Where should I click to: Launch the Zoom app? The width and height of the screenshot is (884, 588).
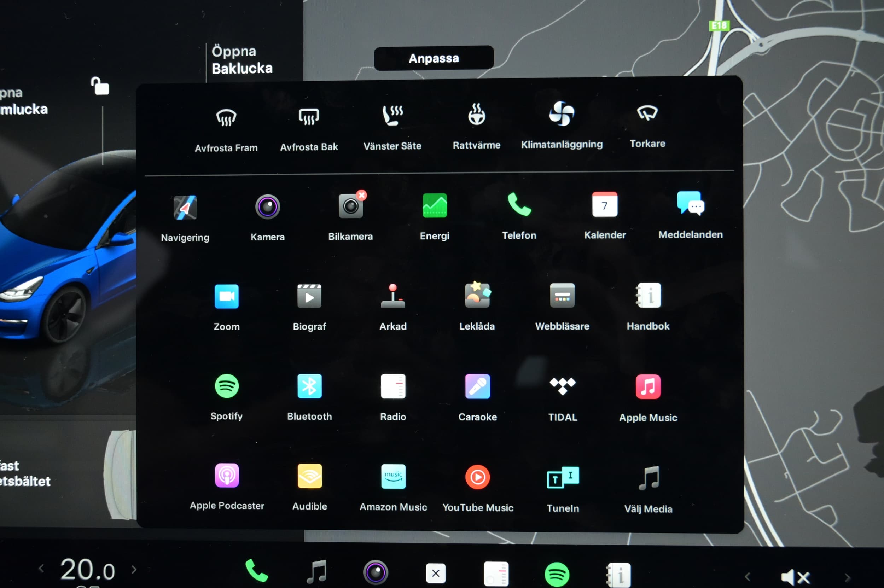pos(227,308)
